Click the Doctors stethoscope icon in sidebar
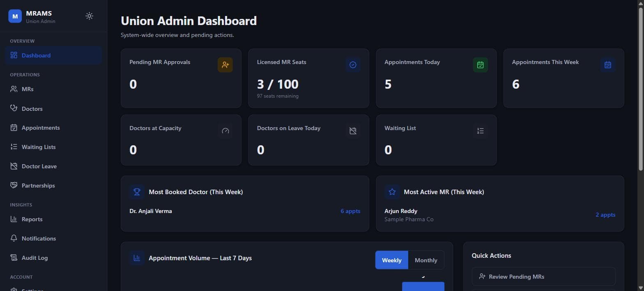The image size is (644, 291). (x=14, y=108)
